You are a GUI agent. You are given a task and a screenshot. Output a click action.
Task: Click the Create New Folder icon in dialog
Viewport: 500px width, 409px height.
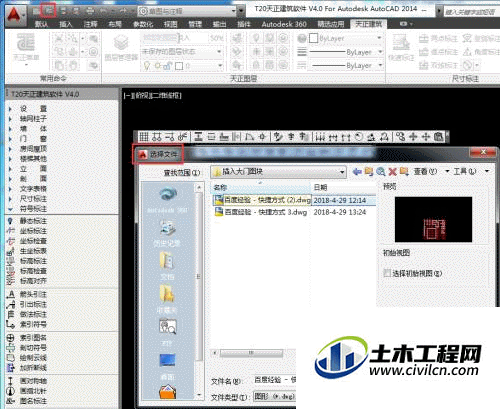click(404, 172)
